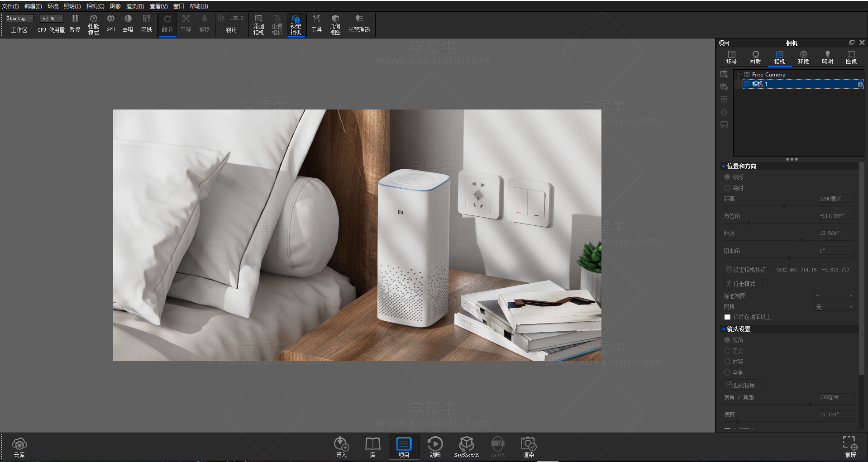Enable GPU rendering icon
Viewport: 868px width, 462px height.
tap(111, 24)
